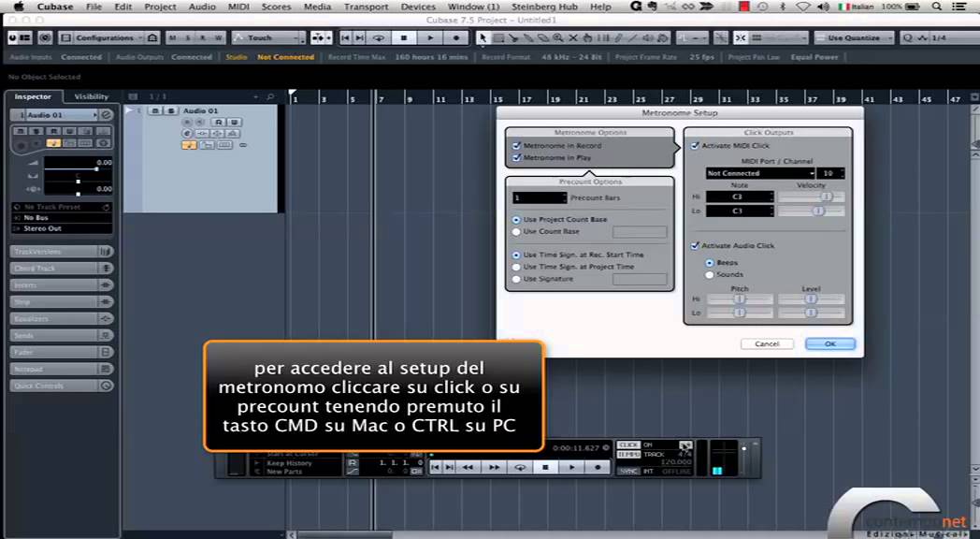Viewport: 980px width, 539px height.
Task: Toggle the Snap on/off icon in the toolbar
Action: 741,37
